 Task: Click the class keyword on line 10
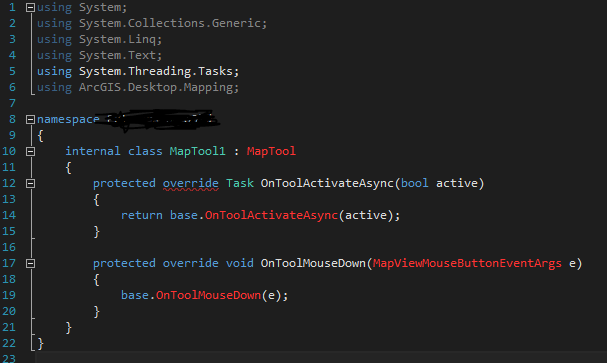(x=145, y=151)
